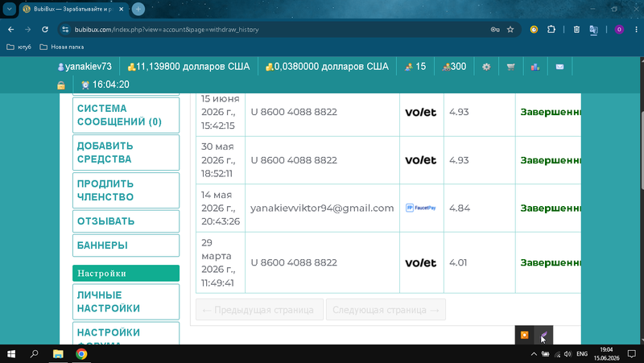Image resolution: width=644 pixels, height=363 pixels.
Task: Click the volume icon in system tray
Action: point(568,354)
